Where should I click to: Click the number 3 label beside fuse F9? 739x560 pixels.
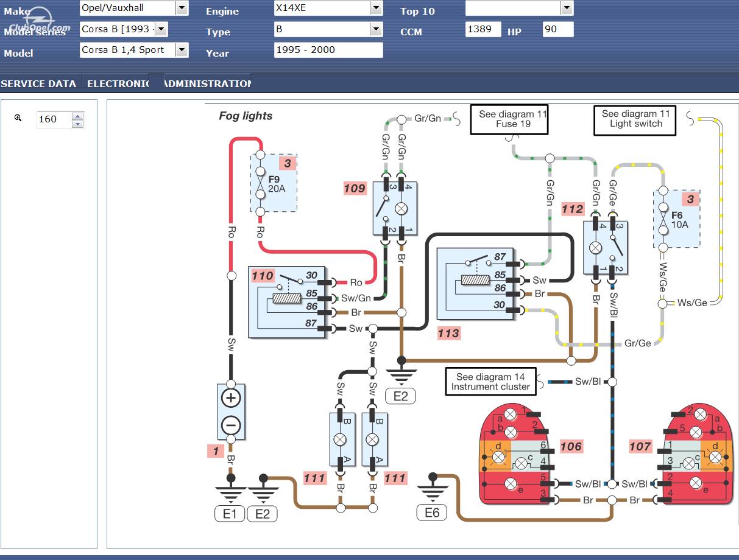288,163
